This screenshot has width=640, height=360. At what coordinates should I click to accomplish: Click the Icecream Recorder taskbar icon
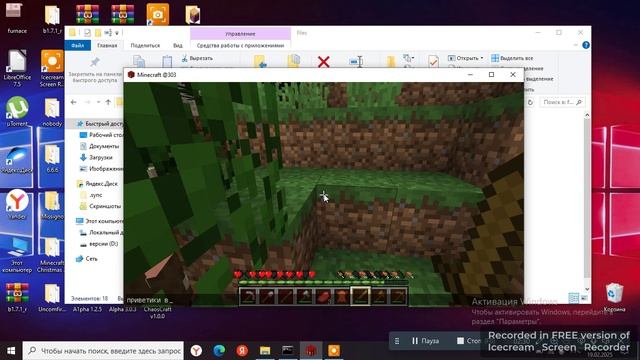334,351
